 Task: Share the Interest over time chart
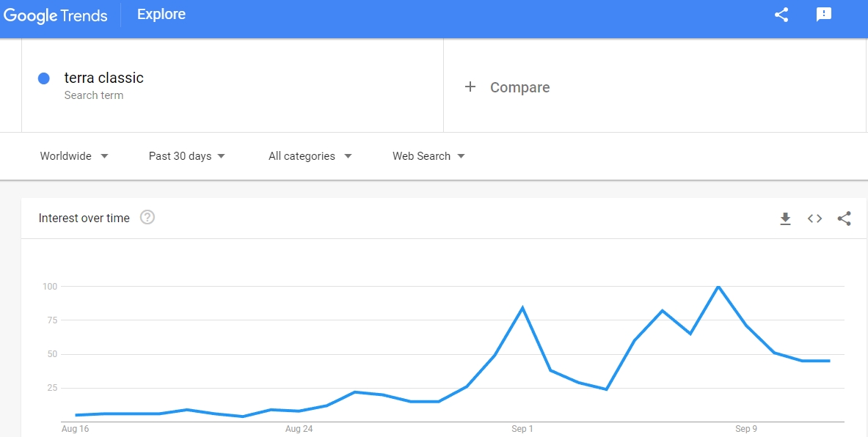844,218
